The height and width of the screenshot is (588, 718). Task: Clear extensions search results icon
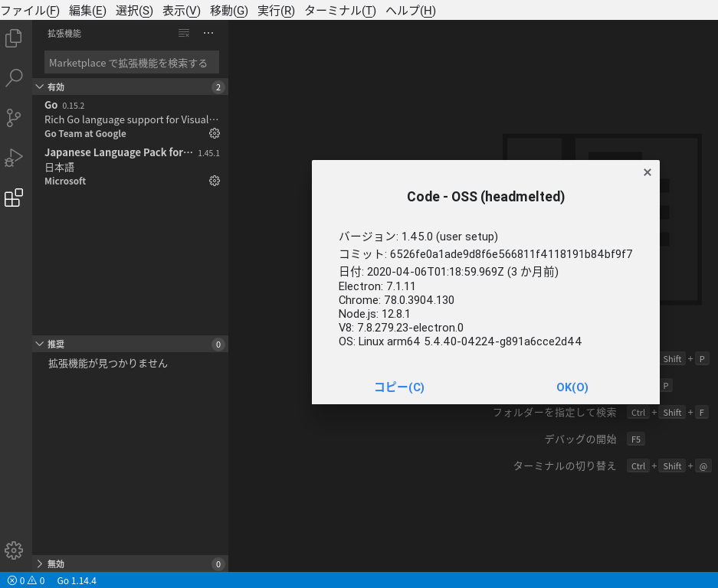point(184,33)
